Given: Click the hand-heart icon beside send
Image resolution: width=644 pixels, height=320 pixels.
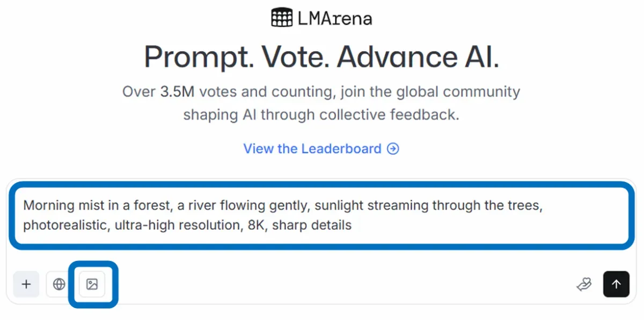Looking at the screenshot, I should (584, 285).
